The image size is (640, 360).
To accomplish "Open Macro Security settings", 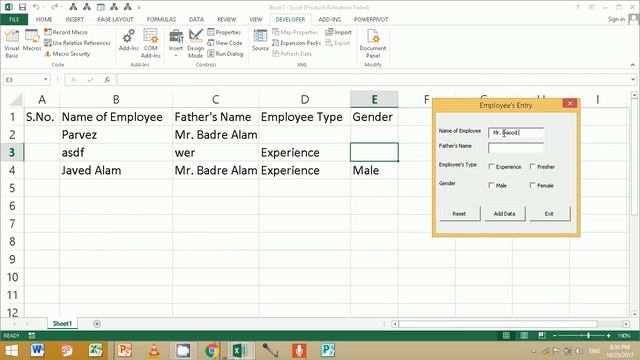I will (x=67, y=53).
